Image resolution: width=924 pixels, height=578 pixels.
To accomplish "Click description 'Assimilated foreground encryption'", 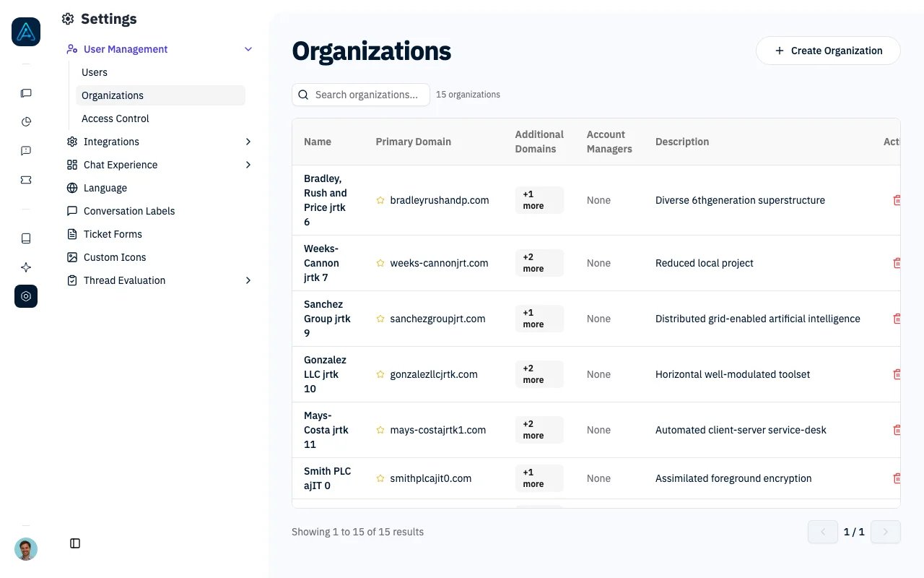I will pyautogui.click(x=733, y=478).
